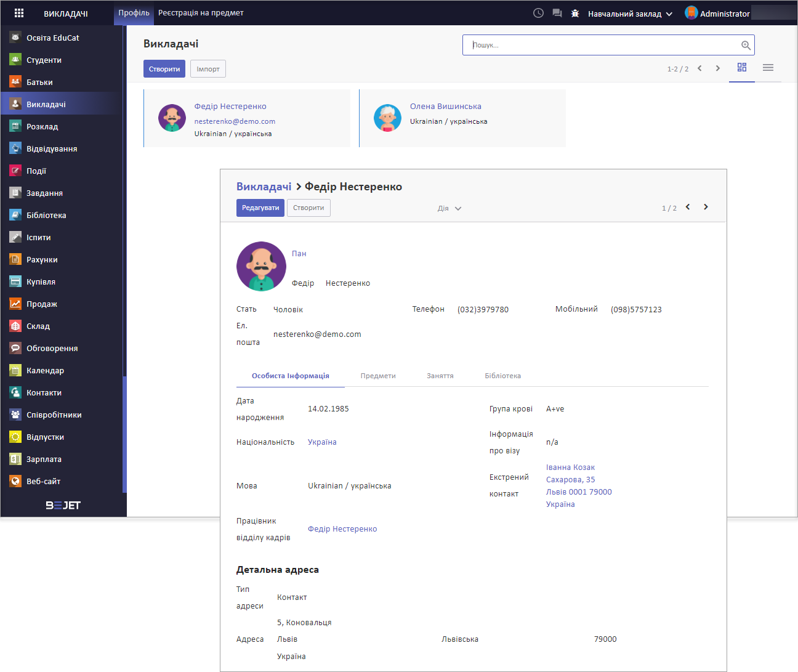Click the BJET logo in sidebar

pos(63,505)
